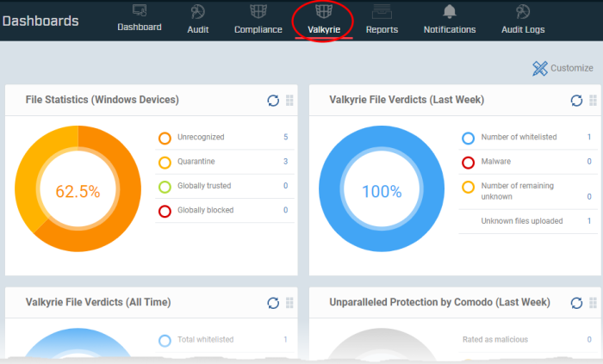603x364 pixels.
Task: Click the Dashboards heading
Action: [x=40, y=21]
